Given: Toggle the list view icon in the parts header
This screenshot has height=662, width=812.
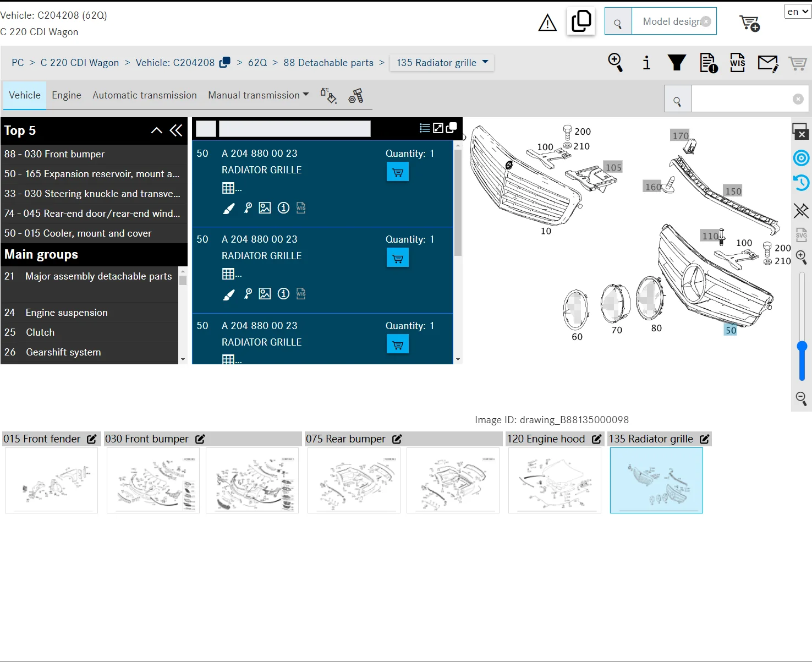Looking at the screenshot, I should pos(425,128).
